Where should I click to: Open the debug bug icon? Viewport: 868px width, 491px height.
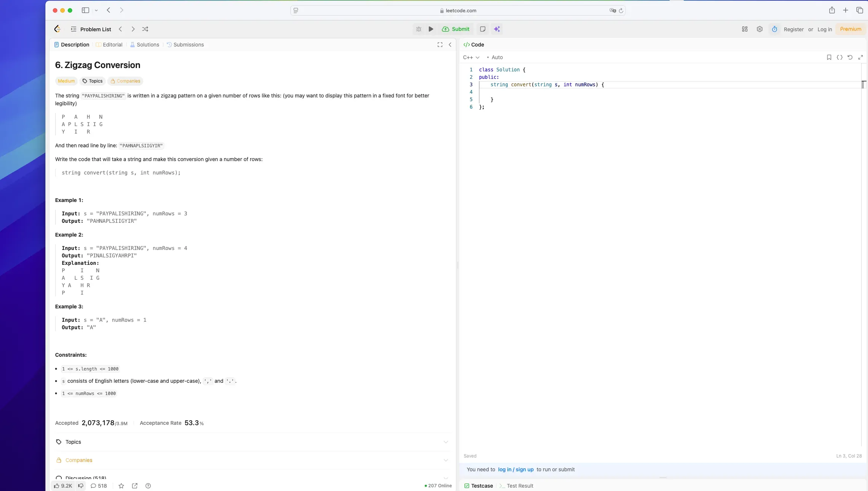click(x=418, y=29)
